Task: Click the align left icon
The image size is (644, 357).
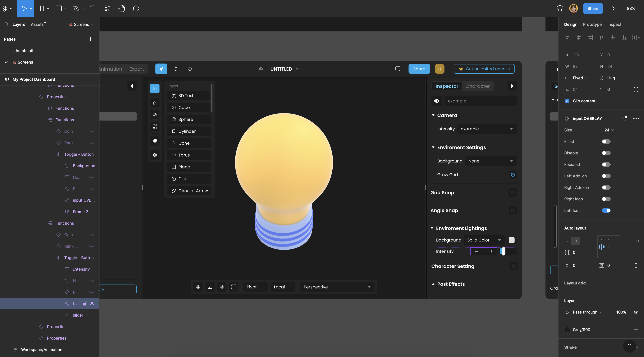Action: pyautogui.click(x=567, y=38)
